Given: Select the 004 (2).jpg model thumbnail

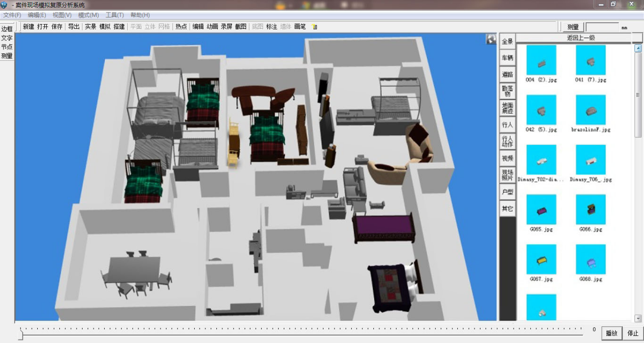Looking at the screenshot, I should coord(541,60).
